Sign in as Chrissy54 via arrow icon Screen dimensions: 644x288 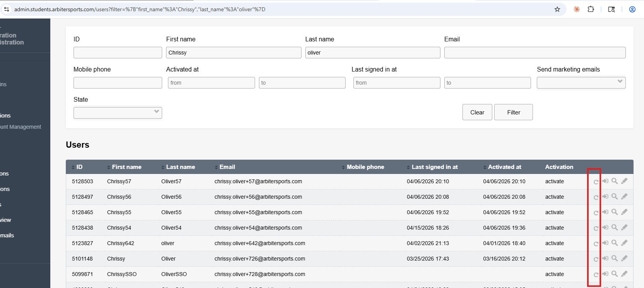[605, 227]
